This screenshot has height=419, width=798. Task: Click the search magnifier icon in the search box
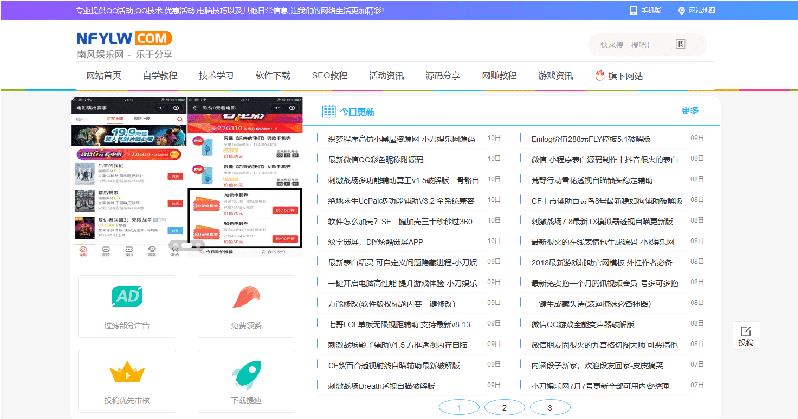coord(680,44)
